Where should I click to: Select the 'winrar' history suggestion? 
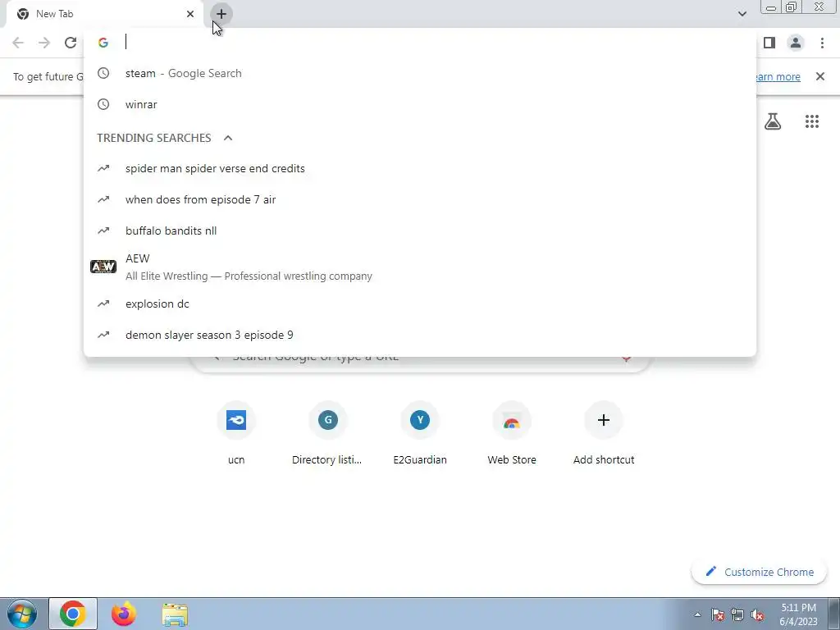(x=420, y=104)
